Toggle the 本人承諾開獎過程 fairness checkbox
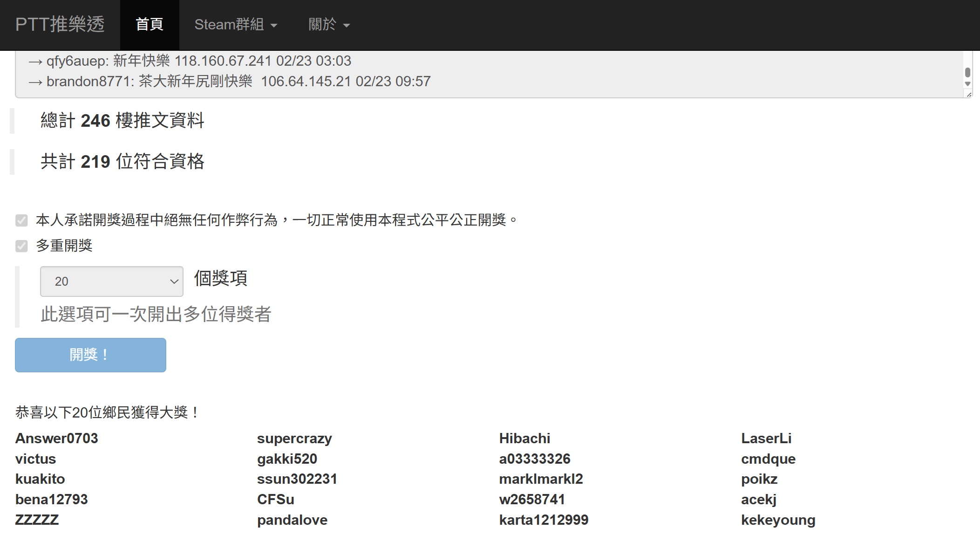The width and height of the screenshot is (980, 535). point(21,220)
